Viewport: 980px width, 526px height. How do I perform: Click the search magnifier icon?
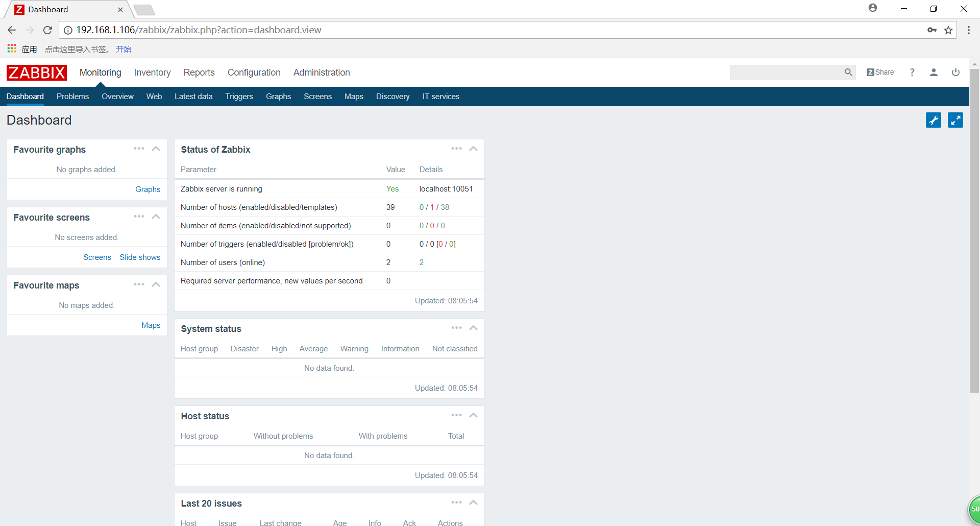(x=848, y=73)
